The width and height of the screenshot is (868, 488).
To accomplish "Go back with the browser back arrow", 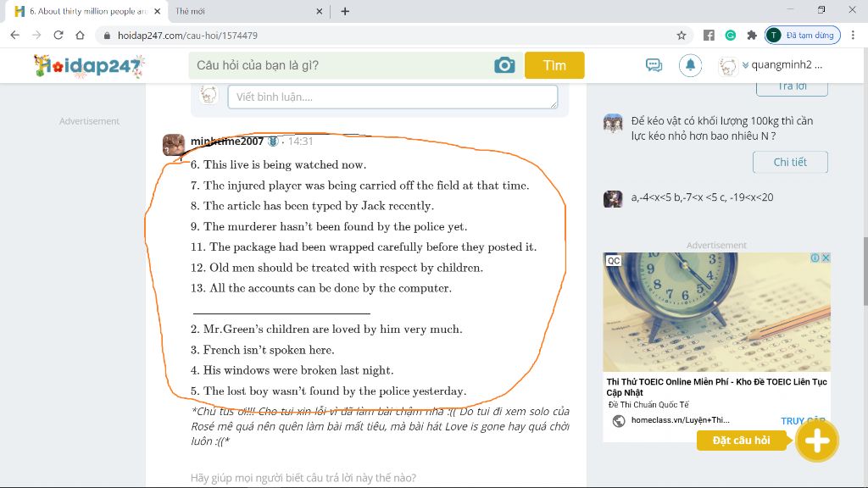I will [x=15, y=35].
